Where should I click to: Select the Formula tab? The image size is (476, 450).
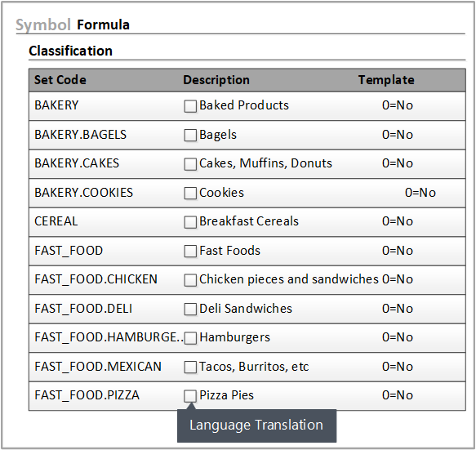click(x=103, y=25)
